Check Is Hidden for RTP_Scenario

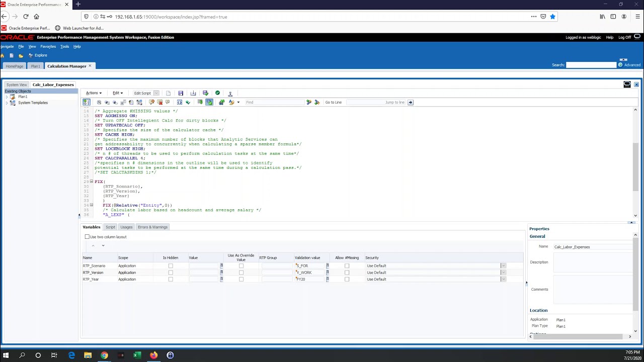[x=171, y=265]
